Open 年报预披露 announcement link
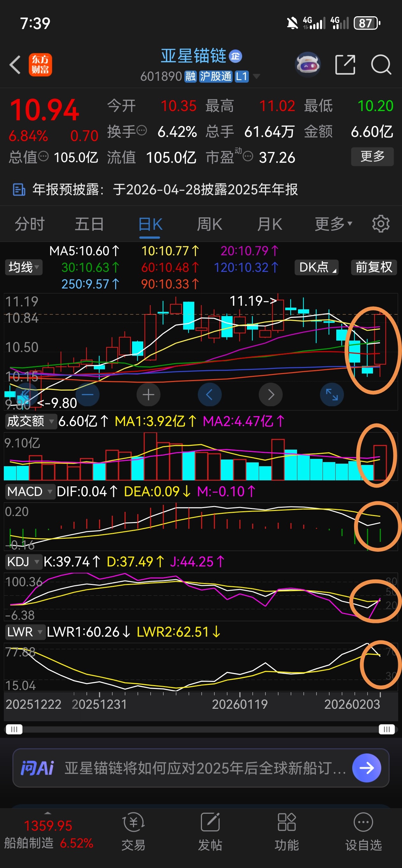The image size is (402, 868). (x=165, y=190)
